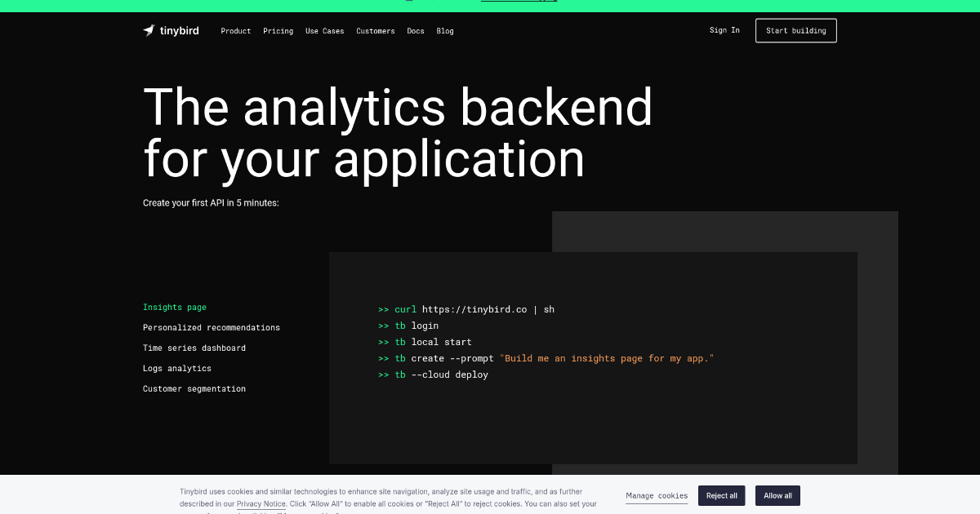
Task: Select the Customer segmentation example
Action: 194,389
